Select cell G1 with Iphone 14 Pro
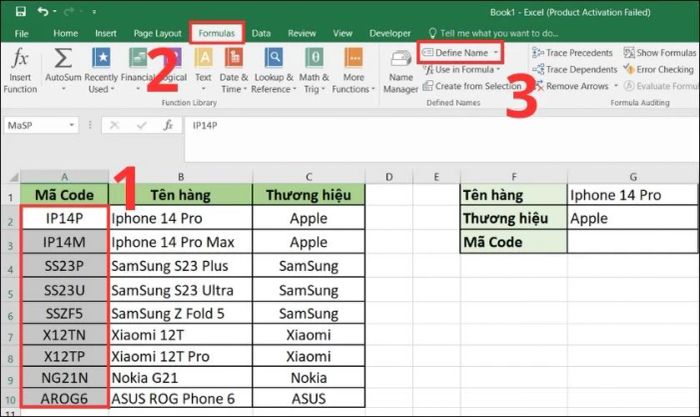Image resolution: width=700 pixels, height=417 pixels. [632, 195]
